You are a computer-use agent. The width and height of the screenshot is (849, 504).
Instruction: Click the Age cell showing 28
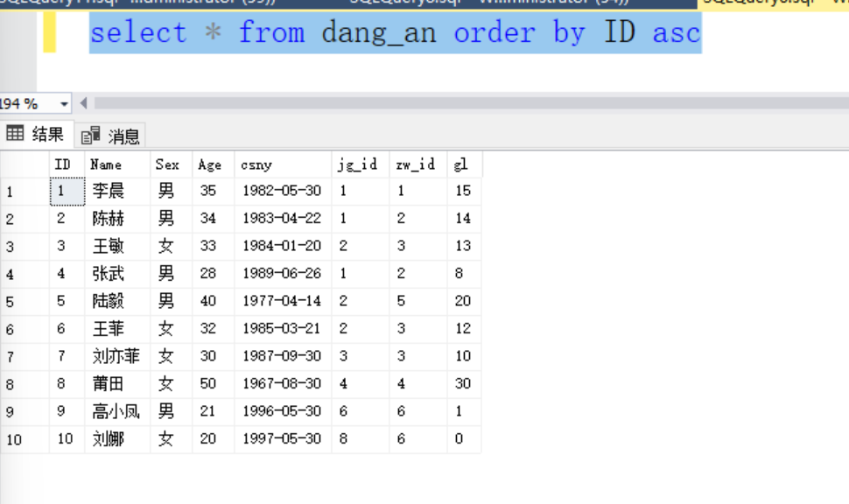click(x=214, y=274)
